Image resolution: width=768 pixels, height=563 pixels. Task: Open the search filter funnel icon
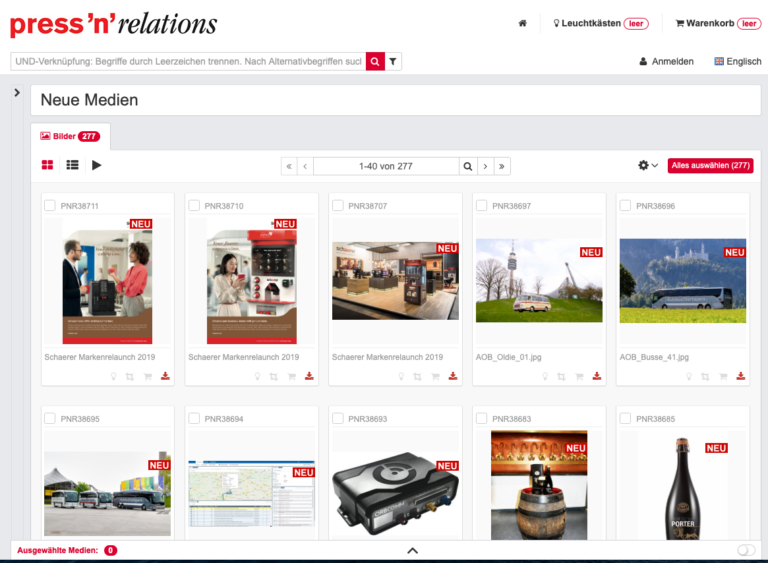point(393,61)
